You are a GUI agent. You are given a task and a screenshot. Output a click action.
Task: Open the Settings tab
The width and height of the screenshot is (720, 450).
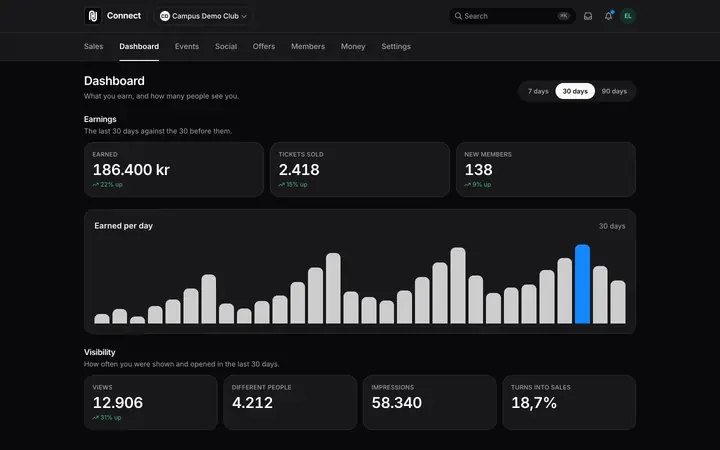click(x=396, y=46)
